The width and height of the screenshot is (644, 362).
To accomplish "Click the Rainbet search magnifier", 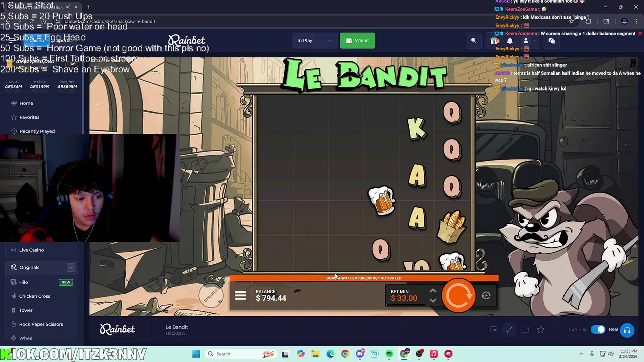I will click(x=473, y=41).
